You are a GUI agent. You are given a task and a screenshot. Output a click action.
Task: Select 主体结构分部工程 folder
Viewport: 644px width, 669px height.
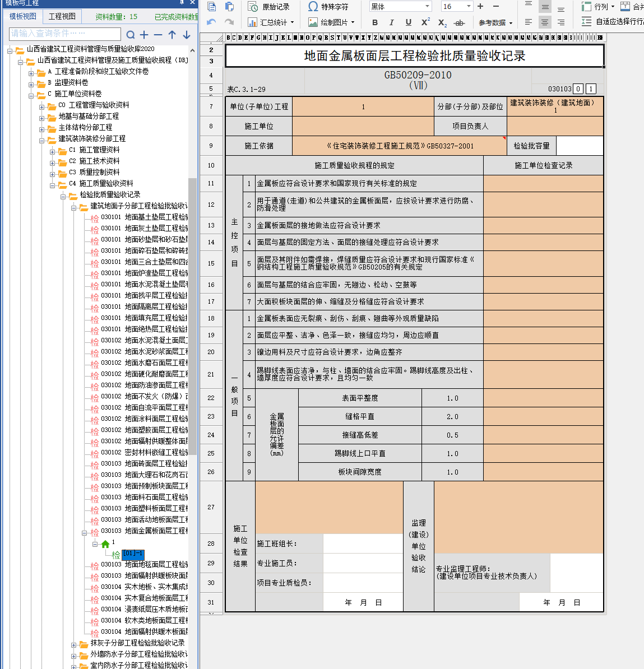point(85,127)
